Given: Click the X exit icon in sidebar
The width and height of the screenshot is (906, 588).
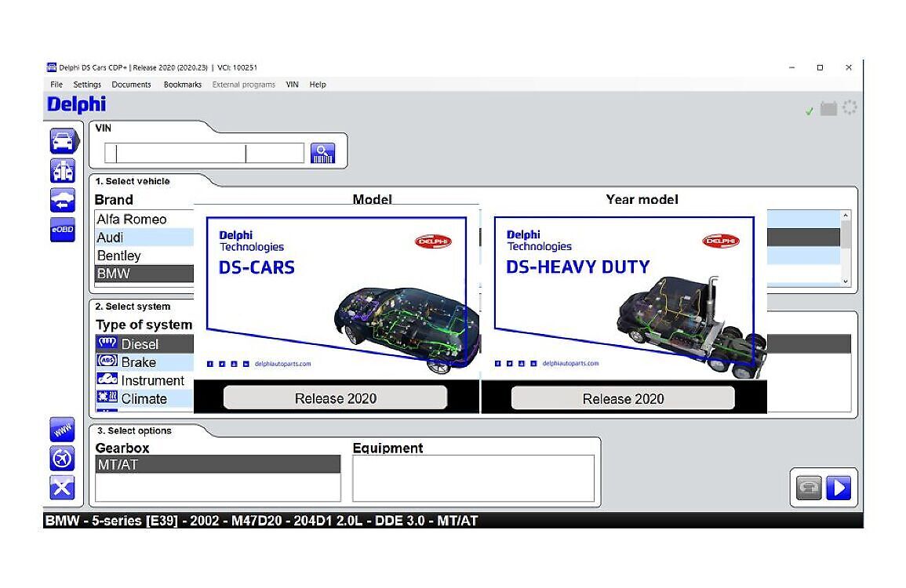Looking at the screenshot, I should tap(62, 487).
